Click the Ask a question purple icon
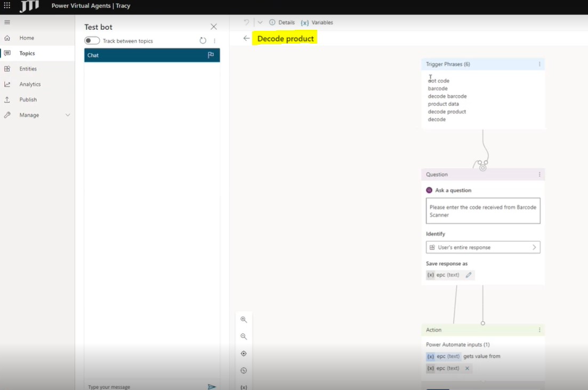 429,190
